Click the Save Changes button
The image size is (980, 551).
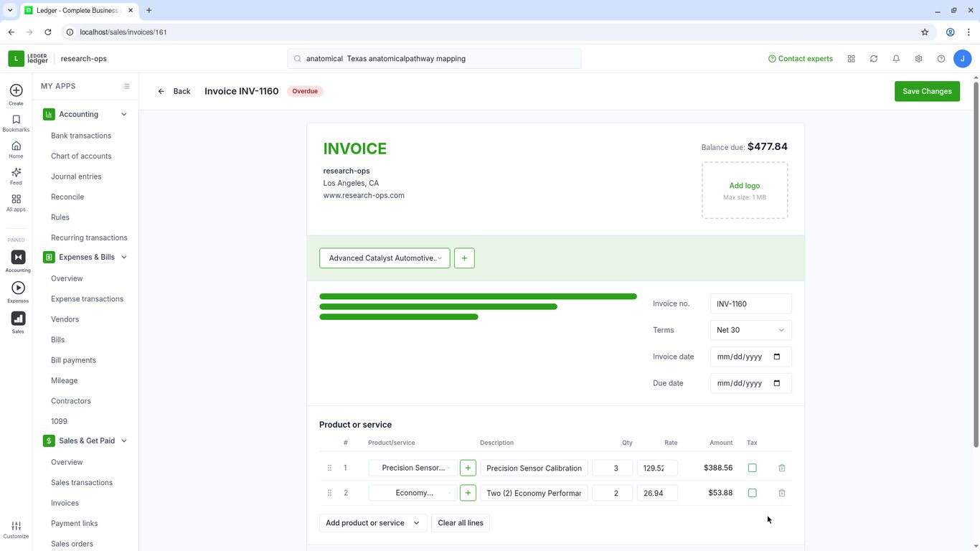pos(927,91)
